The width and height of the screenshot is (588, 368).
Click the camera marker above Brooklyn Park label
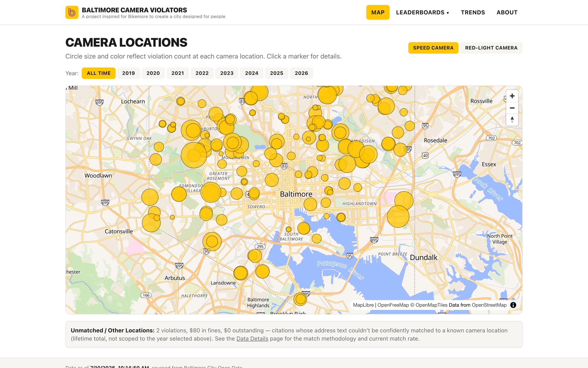tap(300, 299)
